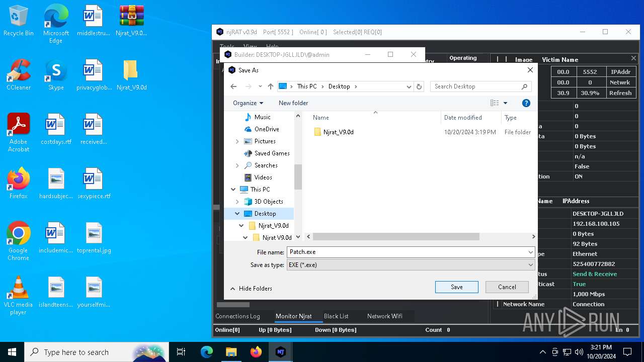The height and width of the screenshot is (362, 644).
Task: Cancel the Save As dialog
Action: (507, 287)
